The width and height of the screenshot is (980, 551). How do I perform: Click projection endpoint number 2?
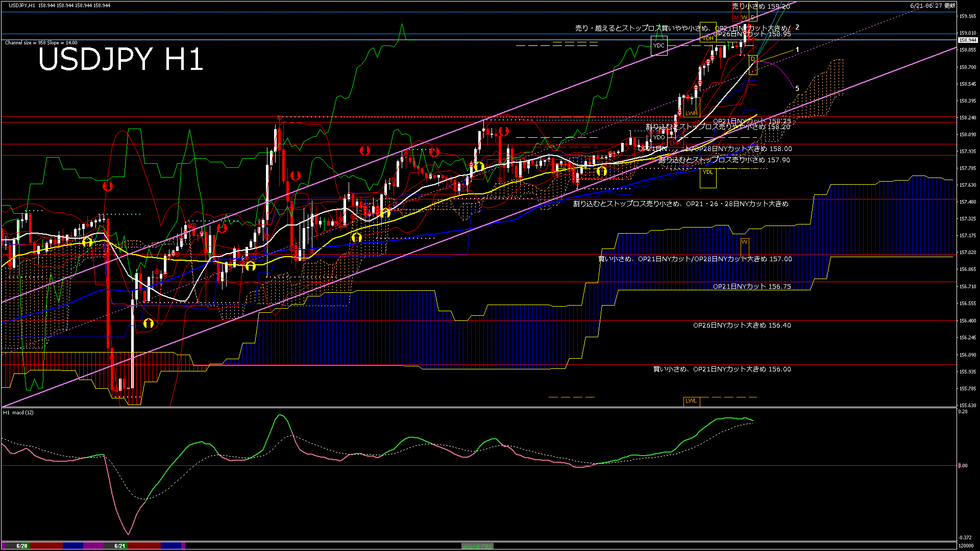click(797, 28)
